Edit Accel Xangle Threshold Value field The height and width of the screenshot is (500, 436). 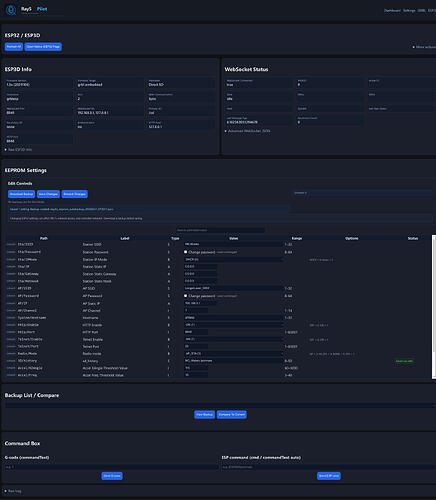[196, 368]
